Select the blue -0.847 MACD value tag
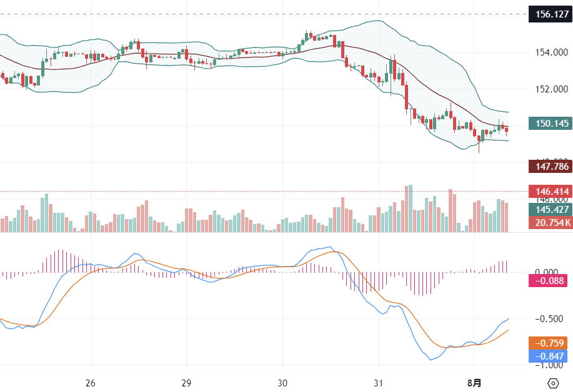The image size is (573, 392). click(x=550, y=356)
